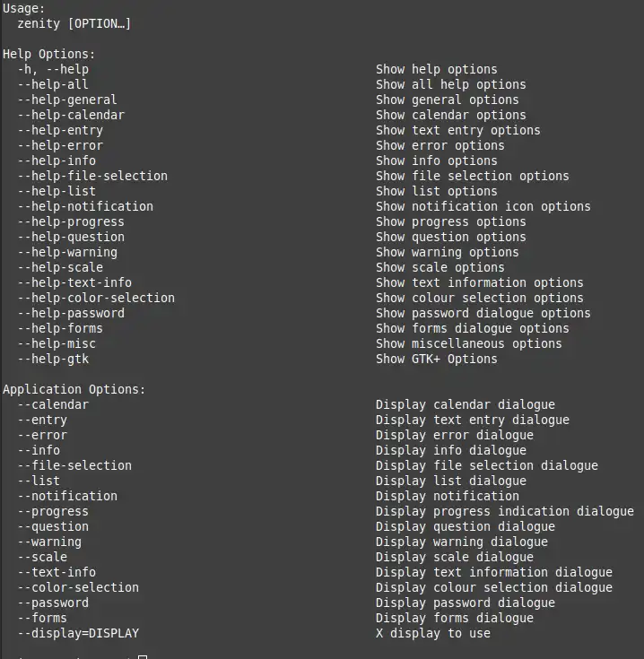Click the terminal cursor block at prompt
This screenshot has height=659, width=644.
click(x=143, y=657)
